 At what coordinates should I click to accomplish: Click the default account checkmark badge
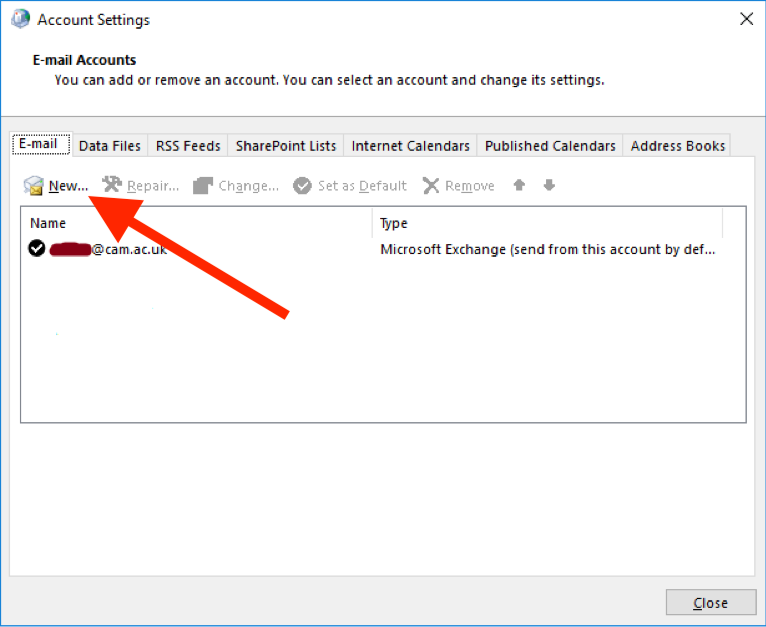coord(37,248)
